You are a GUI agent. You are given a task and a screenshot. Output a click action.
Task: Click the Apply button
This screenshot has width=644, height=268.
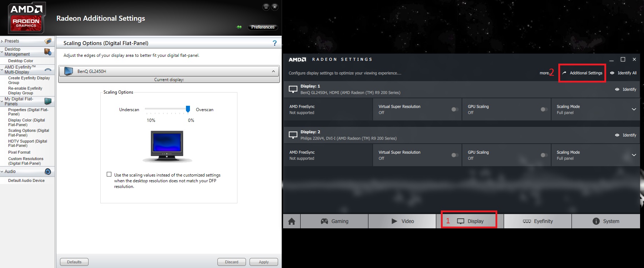click(x=264, y=262)
